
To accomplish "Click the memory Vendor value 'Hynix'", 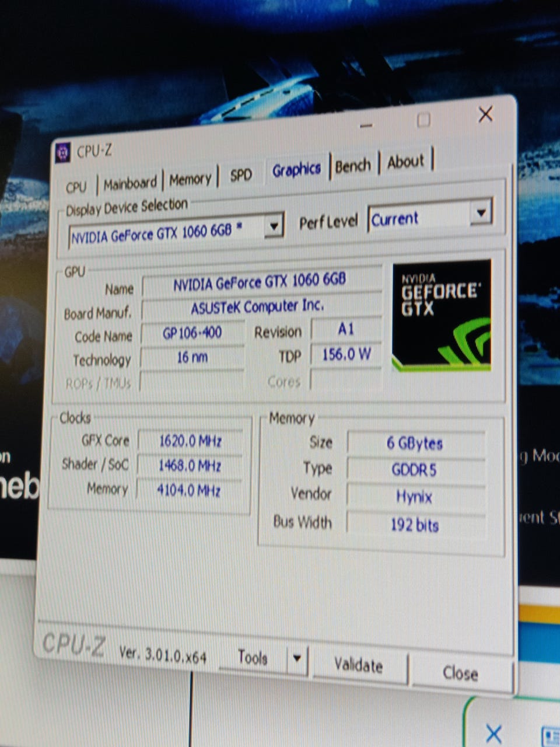I will click(415, 497).
